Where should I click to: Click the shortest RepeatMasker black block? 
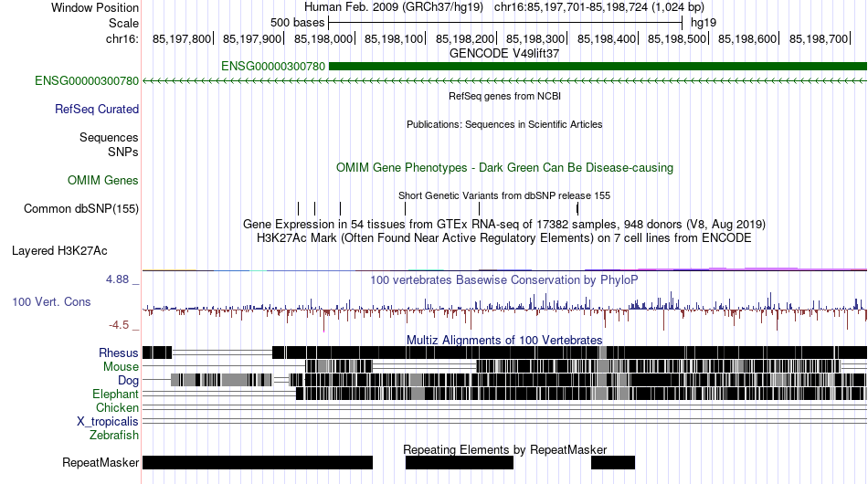(613, 462)
